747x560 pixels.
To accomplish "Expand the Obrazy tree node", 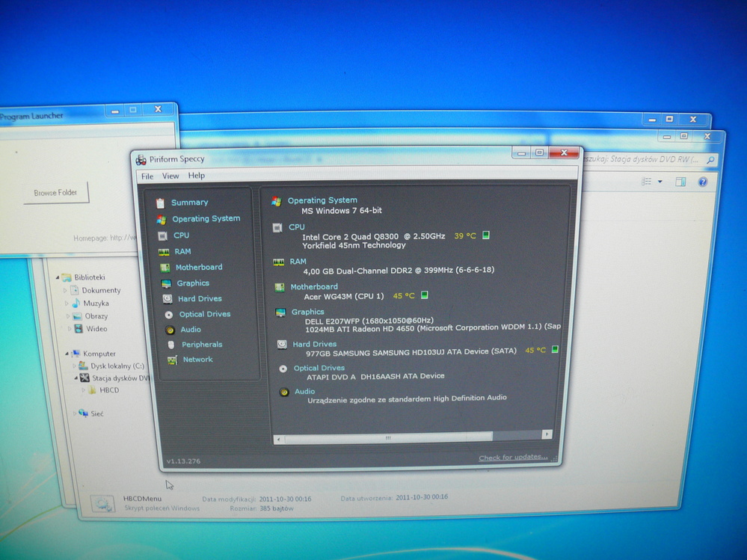I will coord(67,316).
